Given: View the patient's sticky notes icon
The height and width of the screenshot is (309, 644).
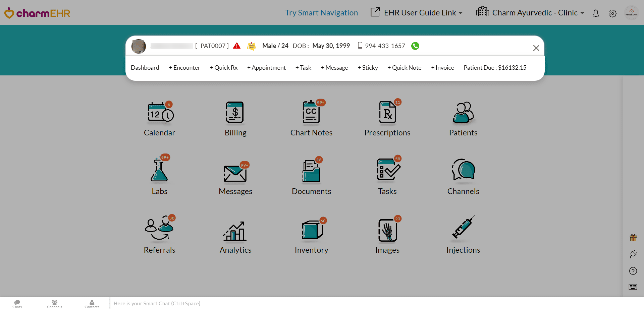Looking at the screenshot, I should [x=252, y=46].
